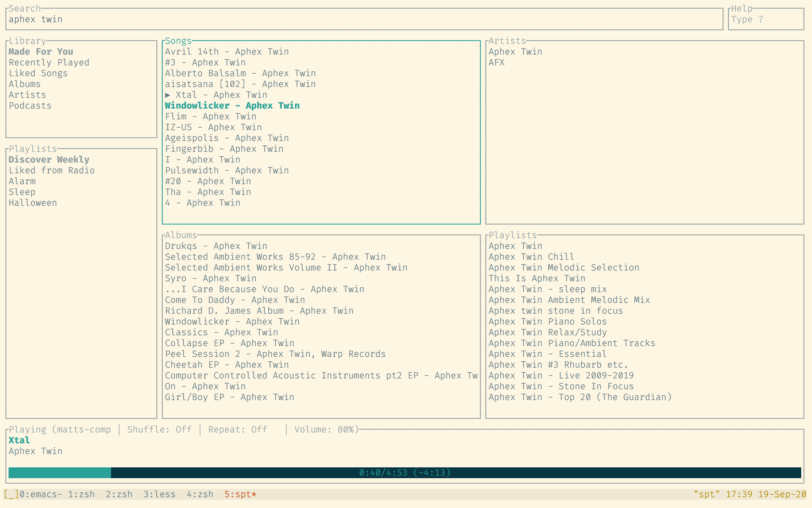The height and width of the screenshot is (508, 812).
Task: Select song Fingerbib - Aphex Twin
Action: click(224, 149)
